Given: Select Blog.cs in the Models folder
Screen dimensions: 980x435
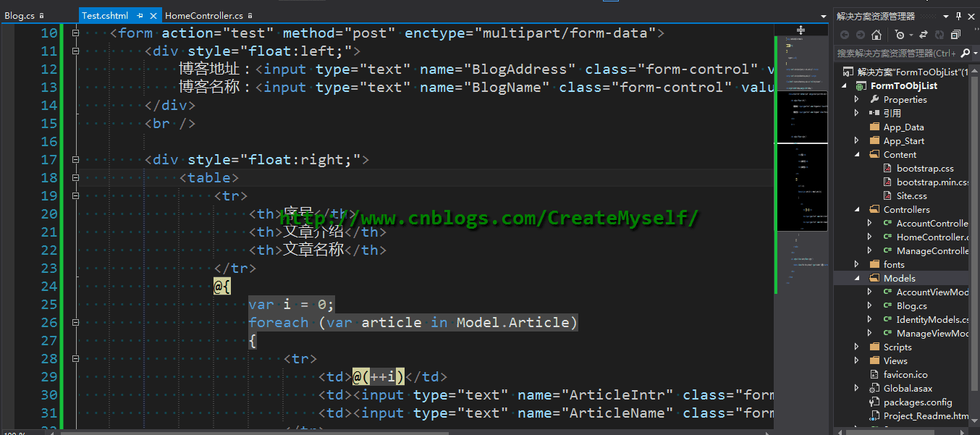Looking at the screenshot, I should tap(911, 305).
